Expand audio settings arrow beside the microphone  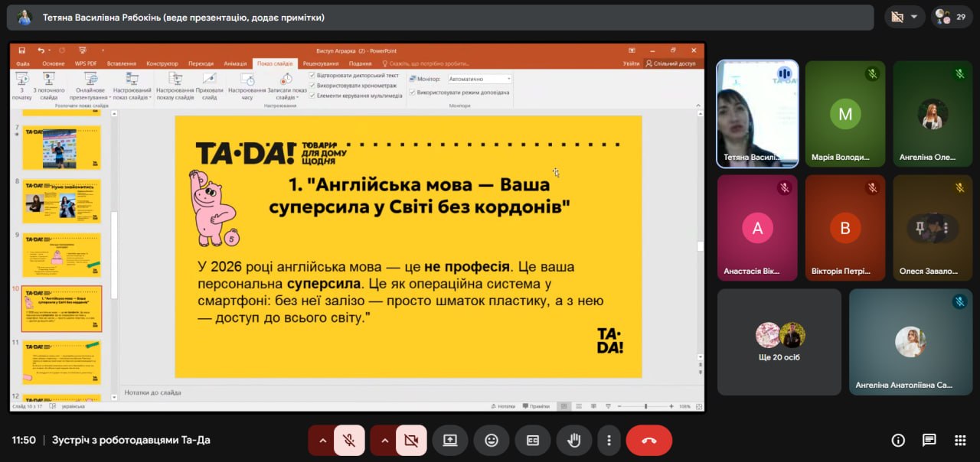322,441
